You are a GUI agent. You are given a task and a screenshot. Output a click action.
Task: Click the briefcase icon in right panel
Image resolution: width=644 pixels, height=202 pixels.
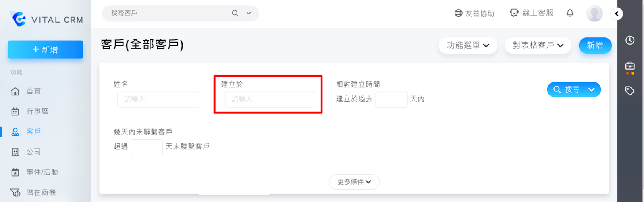click(630, 66)
